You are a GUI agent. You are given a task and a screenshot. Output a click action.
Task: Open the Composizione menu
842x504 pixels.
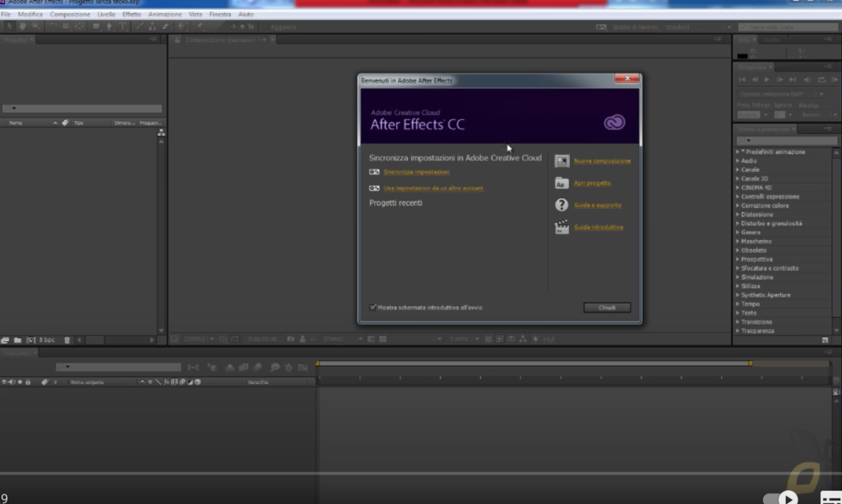[x=70, y=15]
